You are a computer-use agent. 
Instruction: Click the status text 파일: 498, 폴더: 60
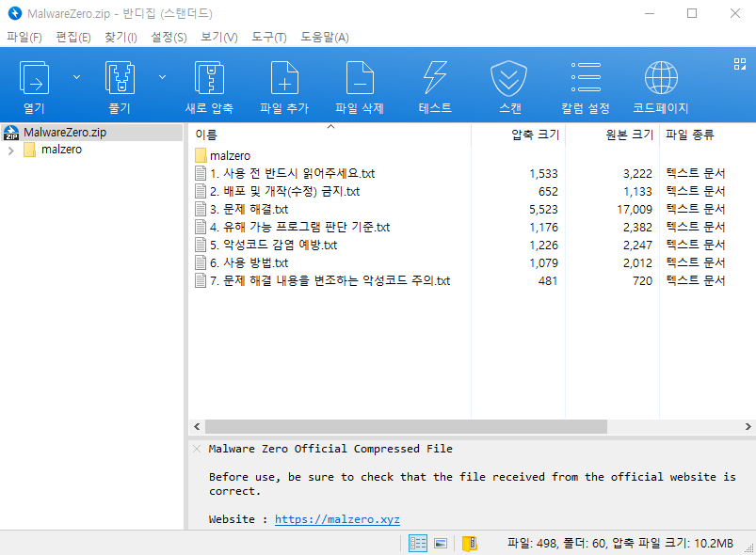(x=557, y=544)
